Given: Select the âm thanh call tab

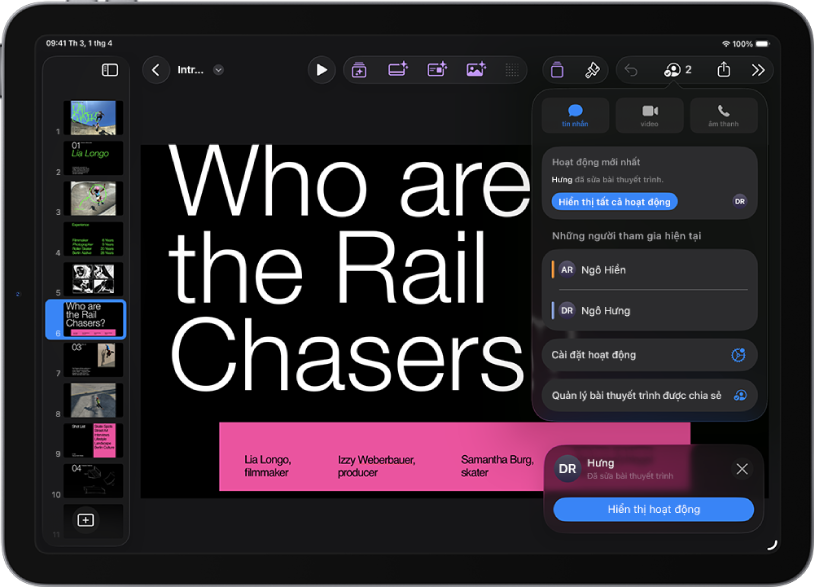Looking at the screenshot, I should (x=724, y=115).
